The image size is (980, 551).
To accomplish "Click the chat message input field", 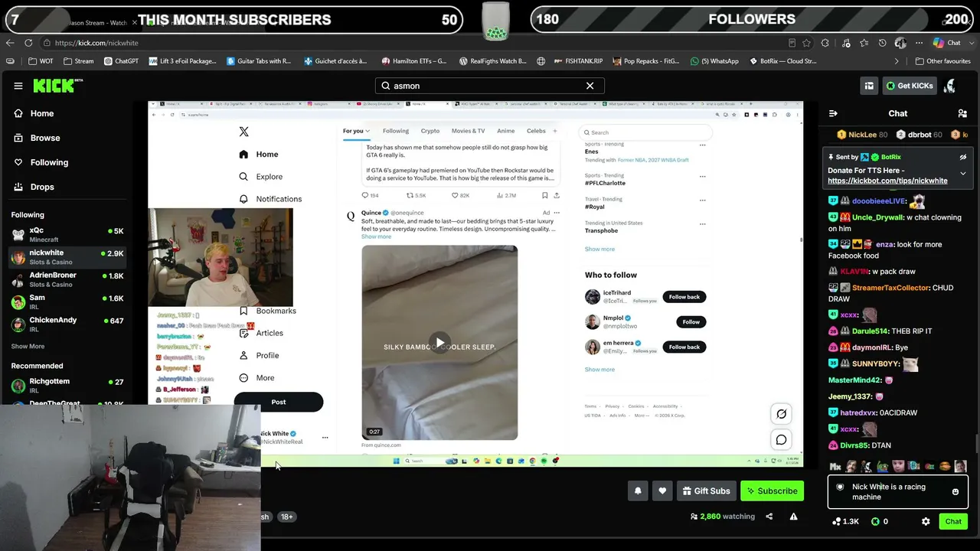I will coord(897,491).
